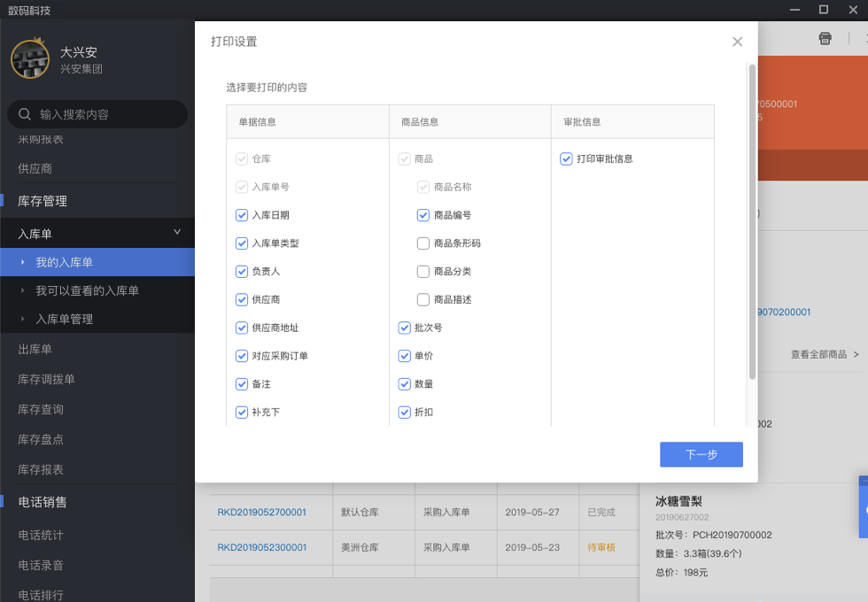Open the 库存管理 section in sidebar
The width and height of the screenshot is (868, 602).
point(43,201)
